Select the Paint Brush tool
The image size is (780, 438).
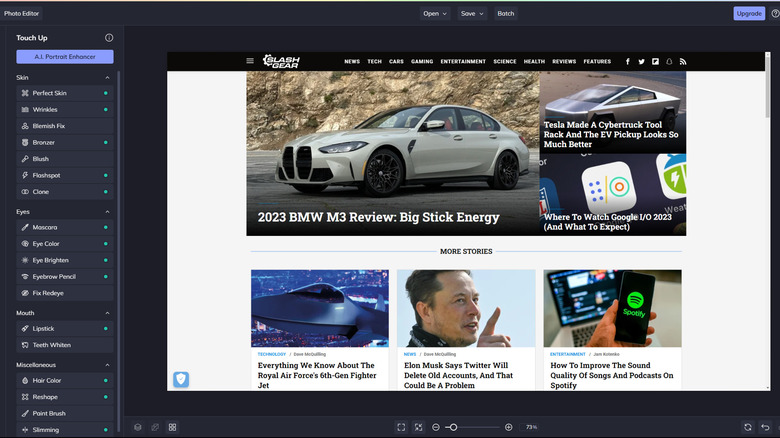49,413
